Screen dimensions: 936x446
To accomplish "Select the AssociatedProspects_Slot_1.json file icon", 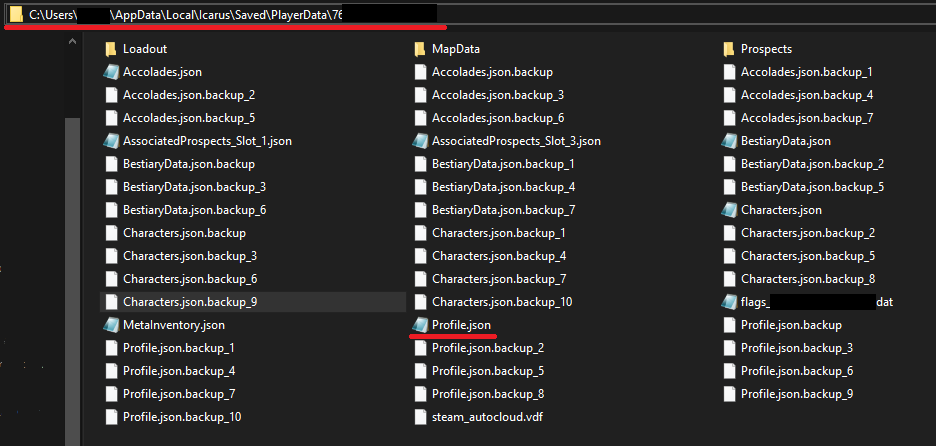I will click(x=111, y=142).
